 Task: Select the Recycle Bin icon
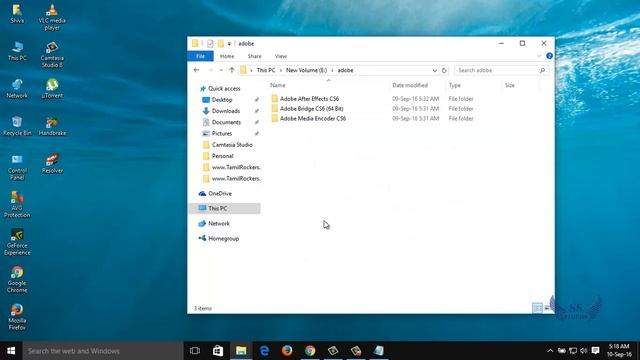(x=17, y=126)
